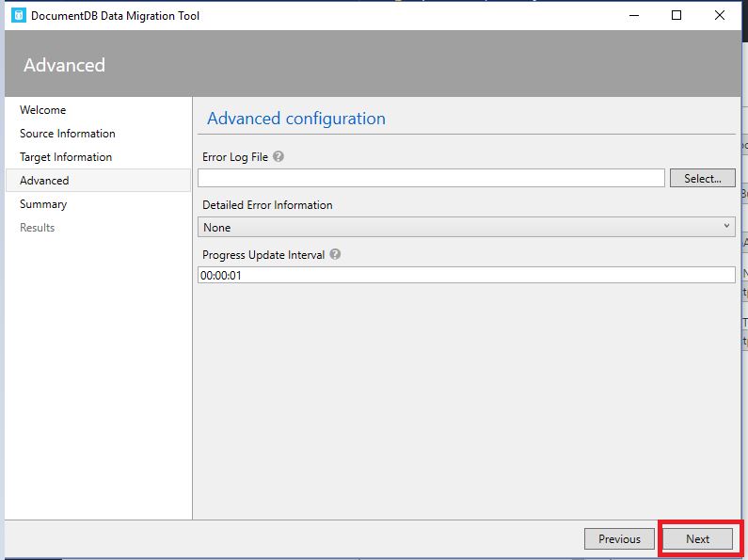Click the Advanced configuration heading
748x560 pixels.
point(296,119)
